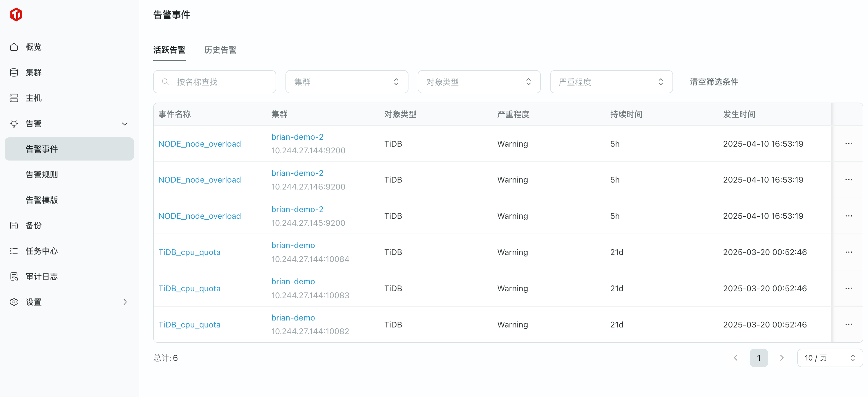The height and width of the screenshot is (397, 868).
Task: Open the 设置 gear icon
Action: click(14, 302)
